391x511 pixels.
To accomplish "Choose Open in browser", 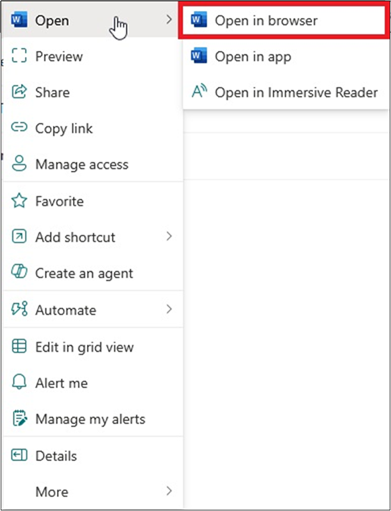I will point(285,20).
